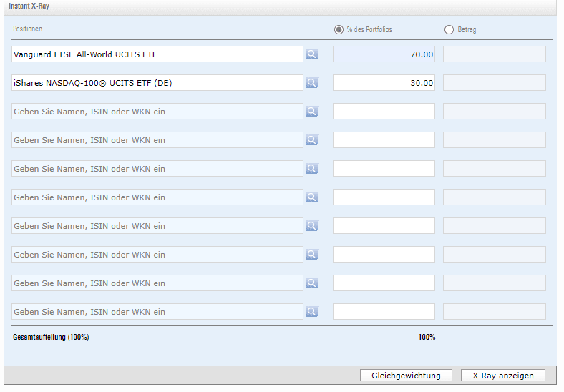Click the 'Positionen' column header
Screen dimensions: 564x392
click(28, 29)
